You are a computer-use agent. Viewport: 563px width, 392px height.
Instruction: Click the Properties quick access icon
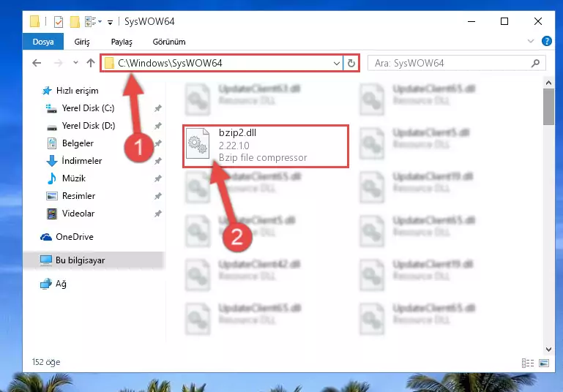pos(58,22)
